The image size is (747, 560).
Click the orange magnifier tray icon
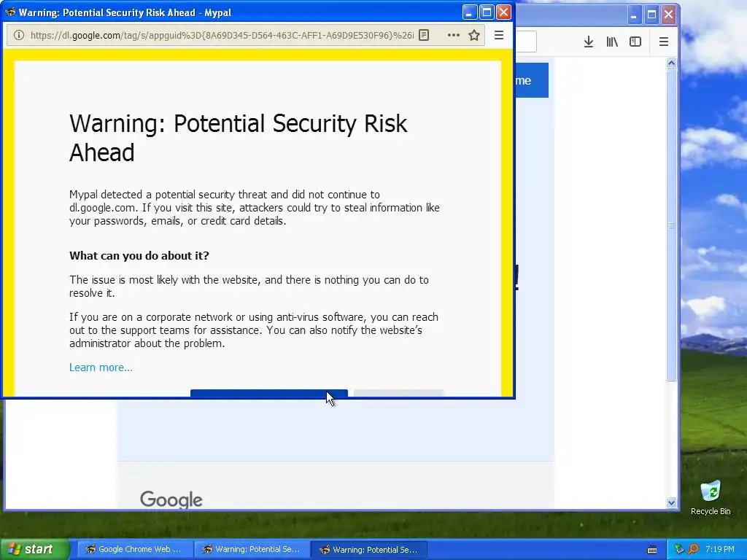693,549
